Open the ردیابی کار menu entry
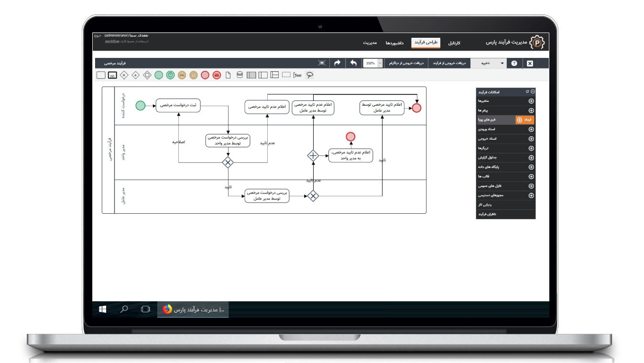 (506, 205)
